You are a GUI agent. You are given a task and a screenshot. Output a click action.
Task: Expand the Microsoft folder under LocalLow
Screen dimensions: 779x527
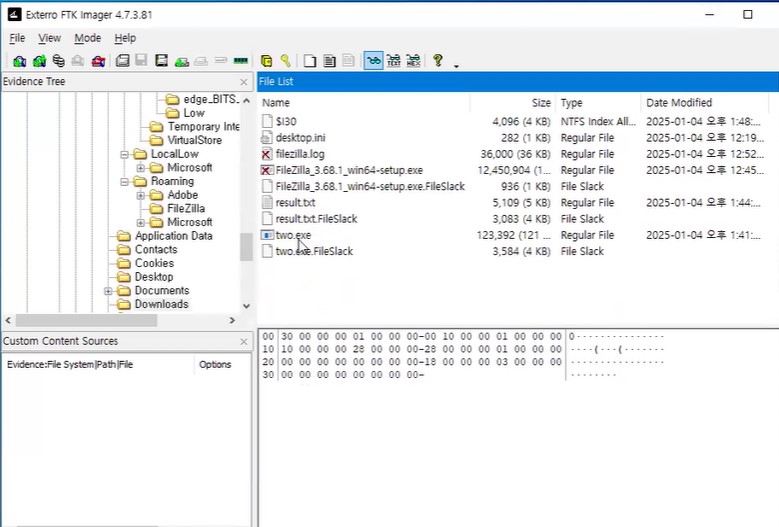click(x=141, y=168)
